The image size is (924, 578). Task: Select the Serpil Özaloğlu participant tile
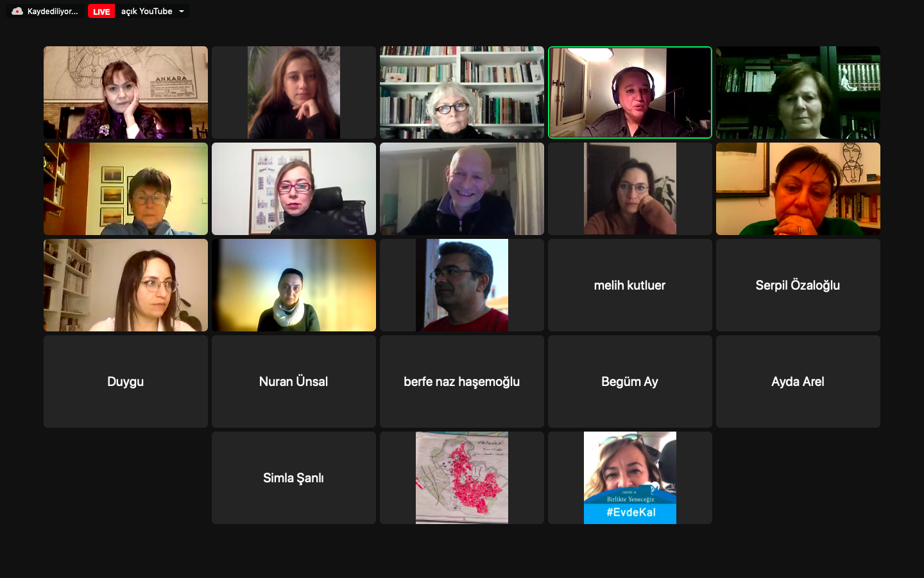tap(798, 285)
